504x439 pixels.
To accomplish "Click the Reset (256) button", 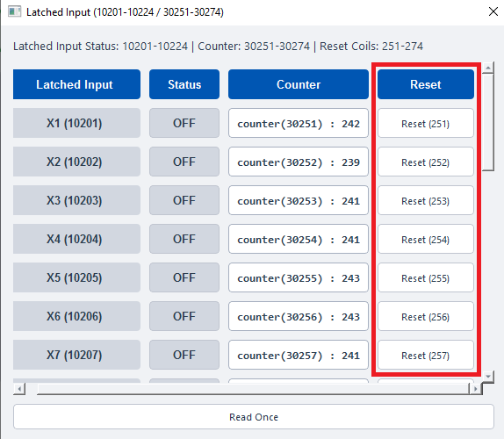I will tap(426, 316).
